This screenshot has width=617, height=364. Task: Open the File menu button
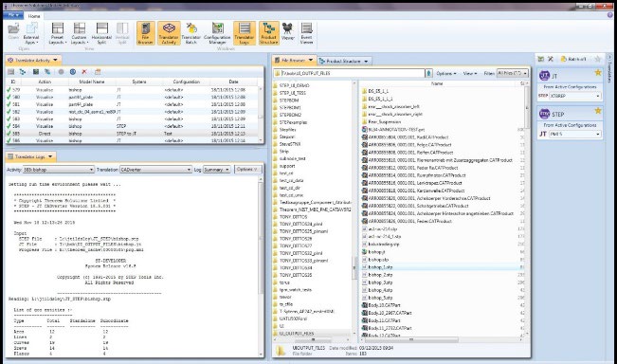click(13, 15)
